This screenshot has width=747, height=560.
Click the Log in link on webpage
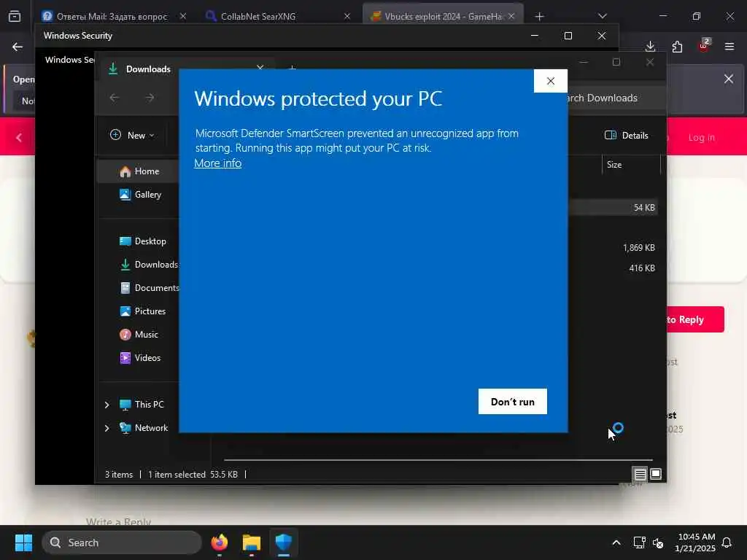tap(701, 138)
